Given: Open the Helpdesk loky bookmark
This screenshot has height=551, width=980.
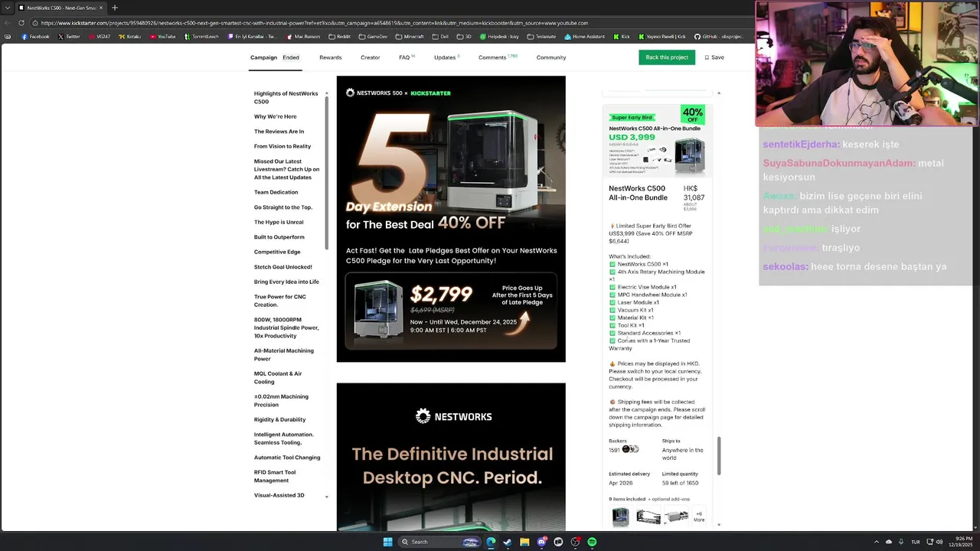Looking at the screenshot, I should 499,37.
